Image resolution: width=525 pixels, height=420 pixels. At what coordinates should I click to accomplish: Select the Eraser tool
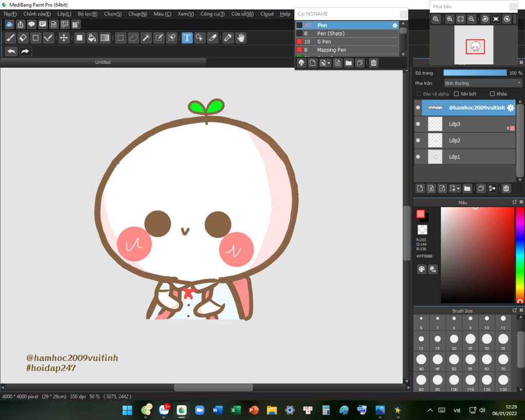click(23, 38)
